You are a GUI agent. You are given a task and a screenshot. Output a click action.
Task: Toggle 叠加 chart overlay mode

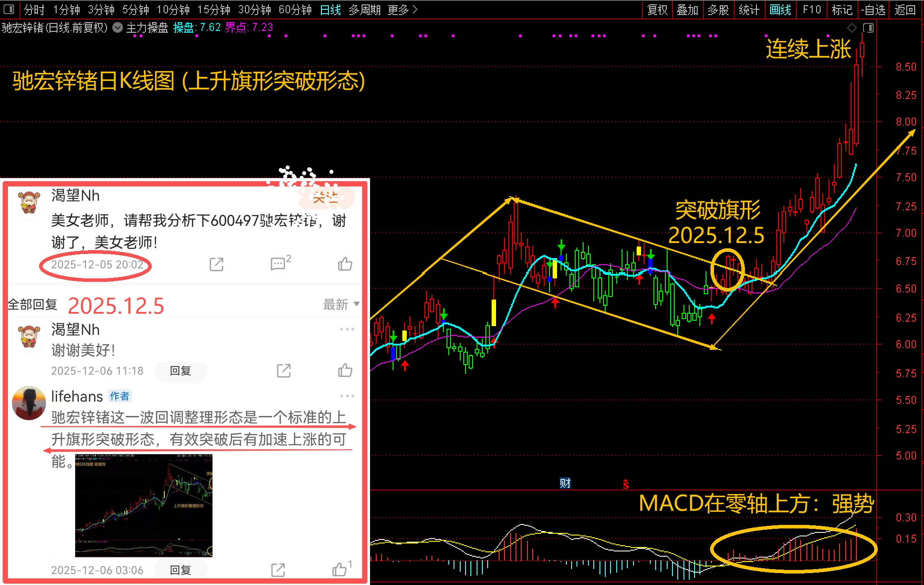point(688,9)
